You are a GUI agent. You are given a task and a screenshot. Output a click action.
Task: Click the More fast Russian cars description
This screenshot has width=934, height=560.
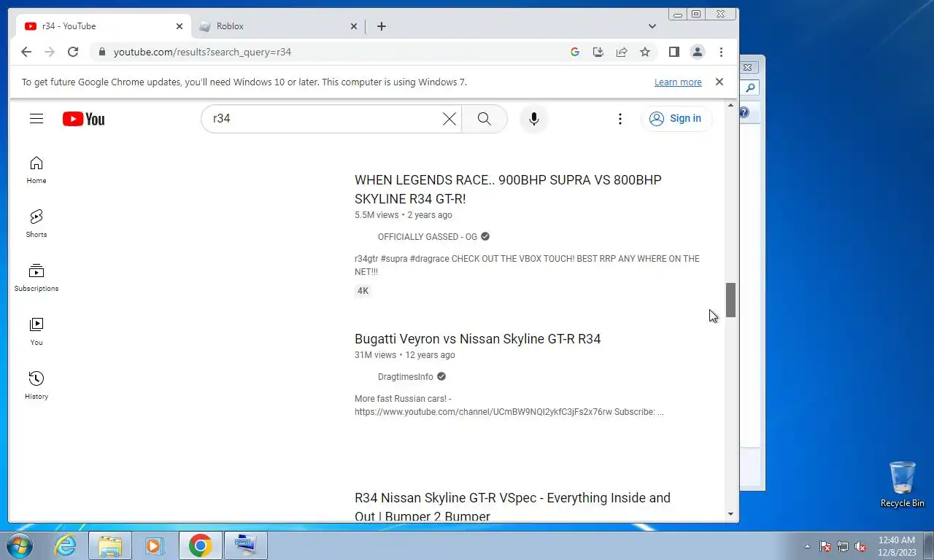(509, 405)
